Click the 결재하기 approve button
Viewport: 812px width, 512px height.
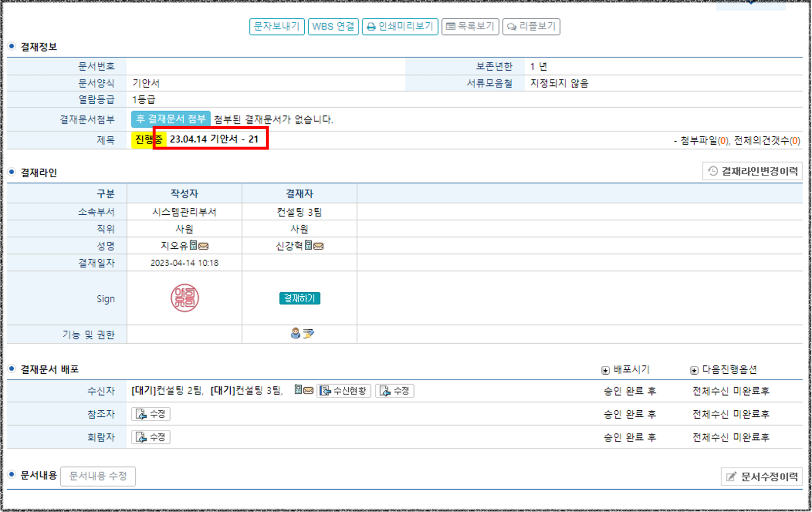[x=299, y=298]
